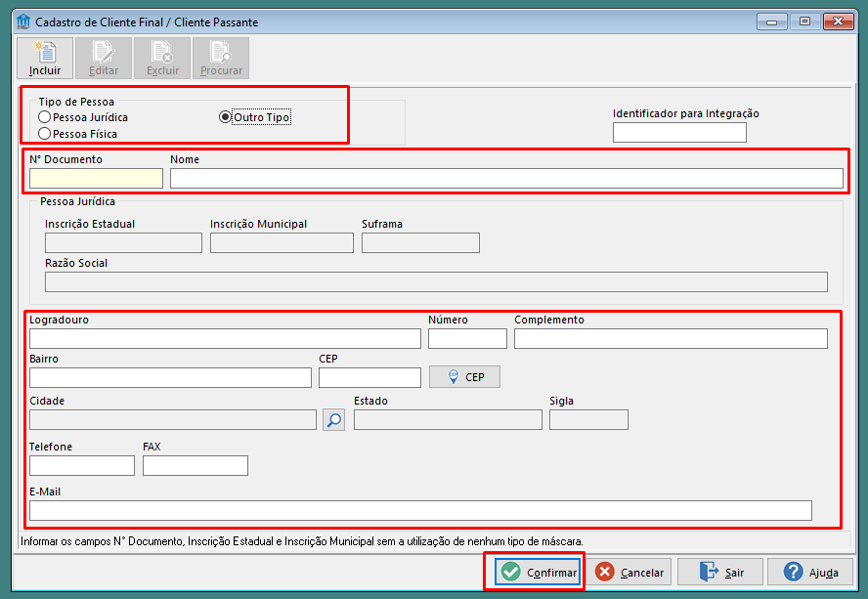Open Ajuda help button
Image resolution: width=868 pixels, height=599 pixels.
pyautogui.click(x=810, y=572)
